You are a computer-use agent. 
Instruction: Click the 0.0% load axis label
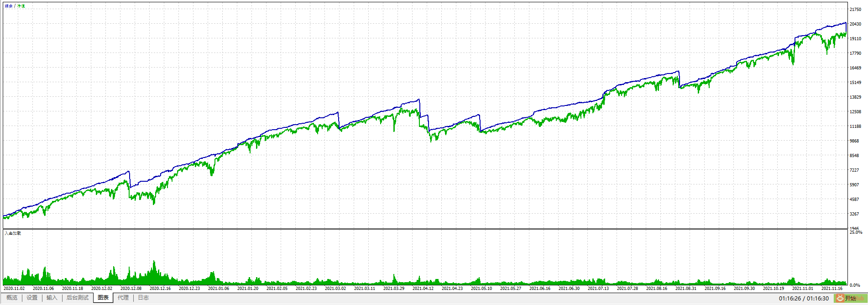tap(855, 285)
